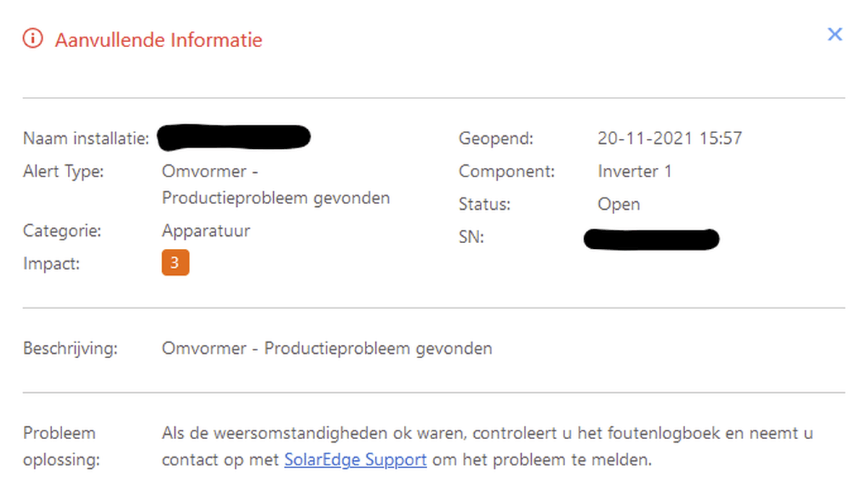Select the Geopend label

(497, 138)
